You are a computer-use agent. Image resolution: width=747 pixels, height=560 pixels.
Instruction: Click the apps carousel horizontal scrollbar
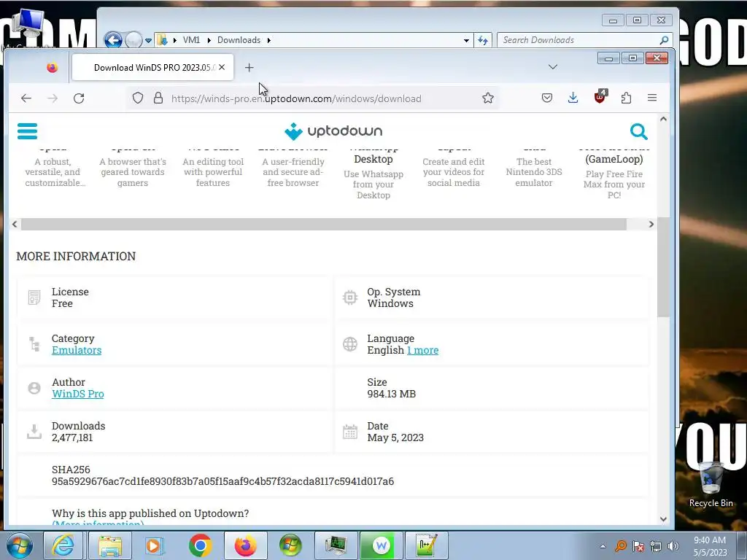click(324, 225)
